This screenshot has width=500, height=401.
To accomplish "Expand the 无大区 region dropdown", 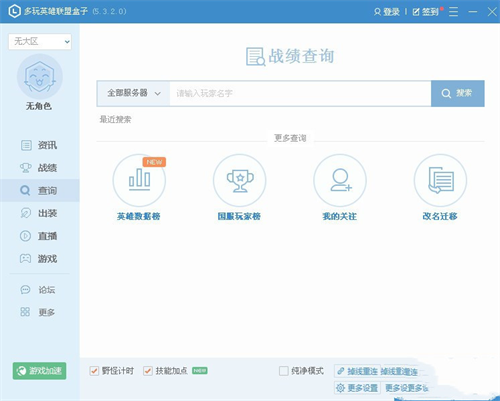I will pyautogui.click(x=40, y=42).
